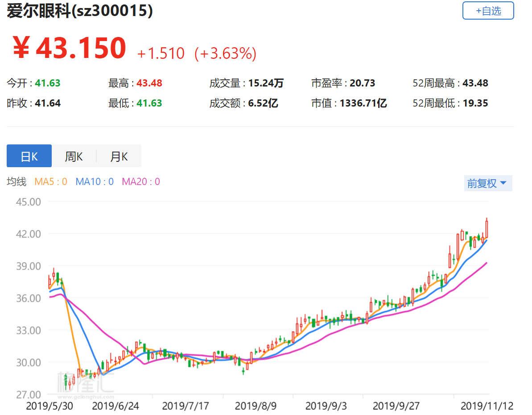Click the 33.00 price axis label
Screen dimensions: 532x415
point(29,330)
